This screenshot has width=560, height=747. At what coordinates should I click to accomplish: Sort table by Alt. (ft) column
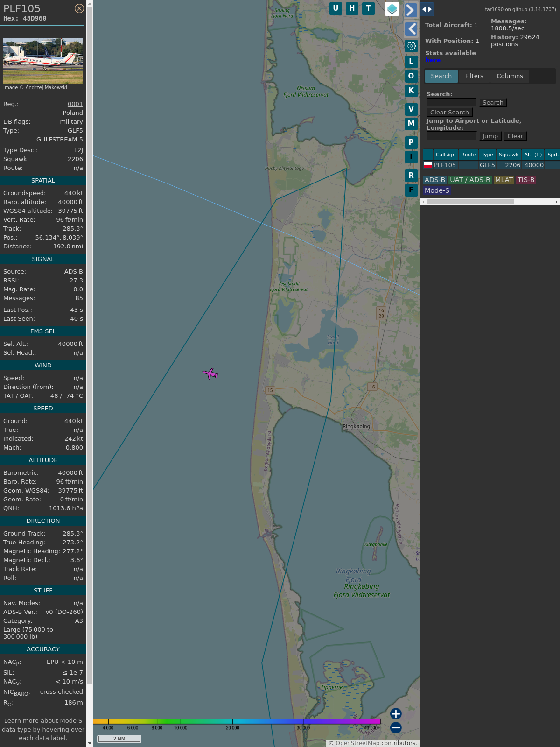pyautogui.click(x=533, y=155)
